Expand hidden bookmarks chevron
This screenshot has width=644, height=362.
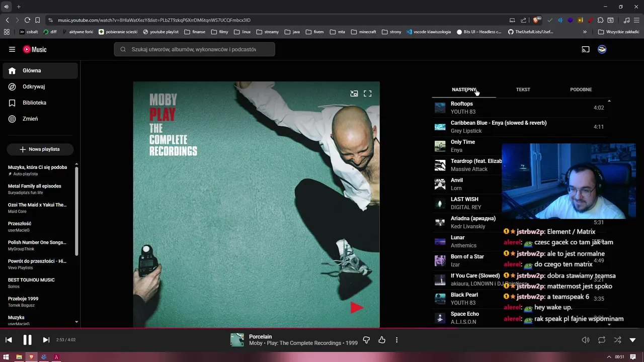[585, 32]
